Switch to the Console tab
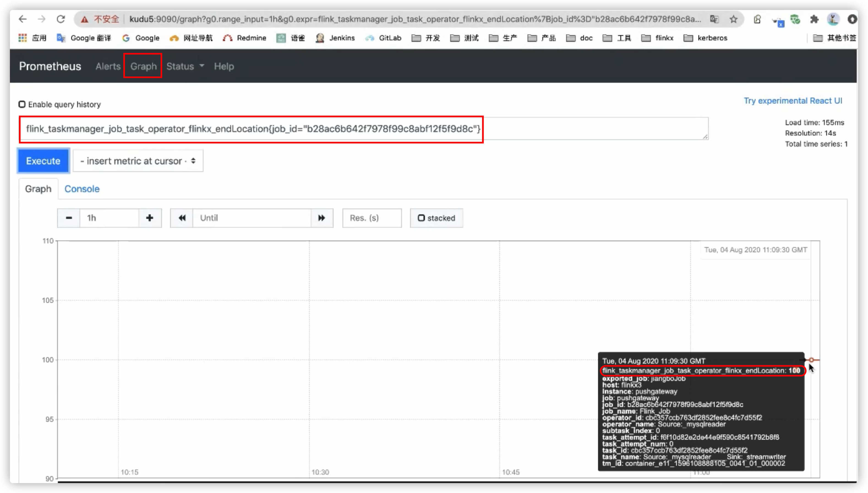 pyautogui.click(x=82, y=189)
